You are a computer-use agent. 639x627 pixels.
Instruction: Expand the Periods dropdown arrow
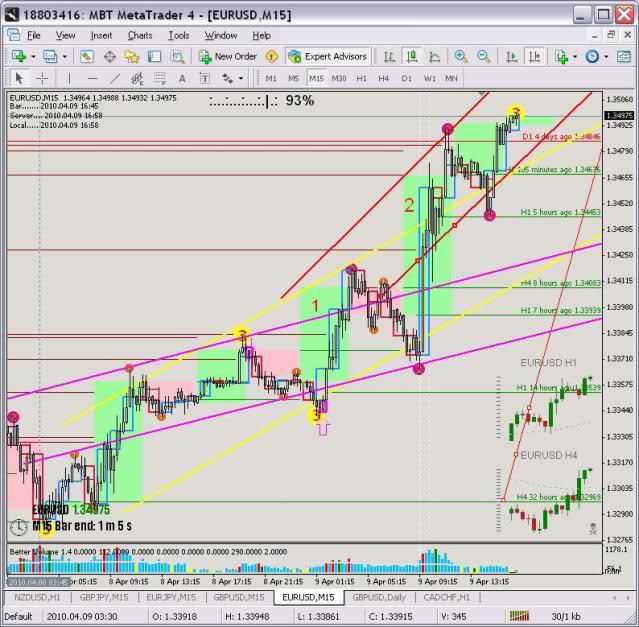606,57
